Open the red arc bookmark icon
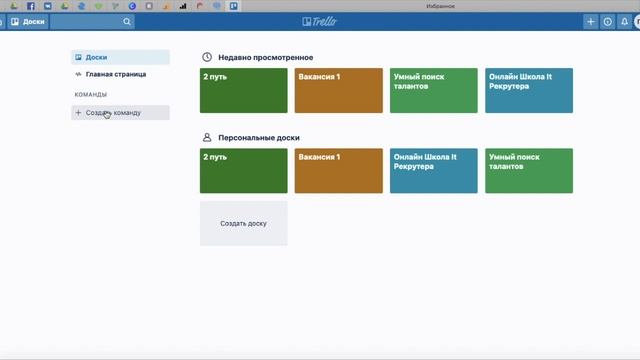Image resolution: width=640 pixels, height=360 pixels. (x=200, y=6)
